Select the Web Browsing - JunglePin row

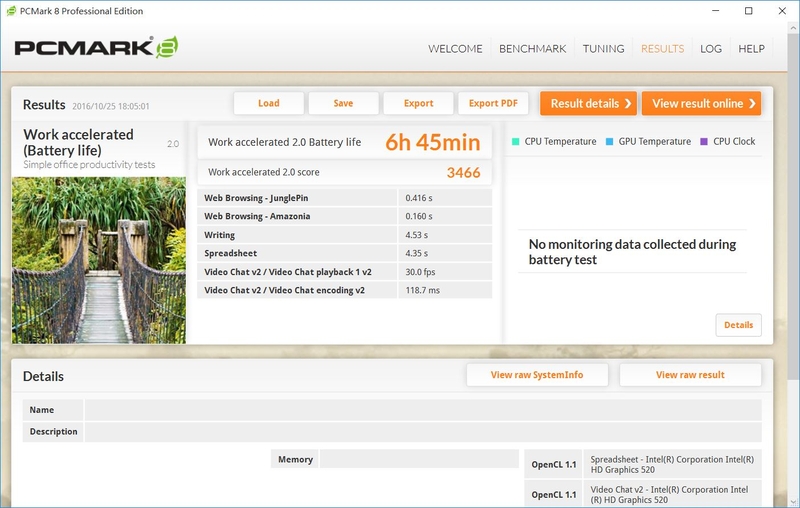[x=344, y=198]
